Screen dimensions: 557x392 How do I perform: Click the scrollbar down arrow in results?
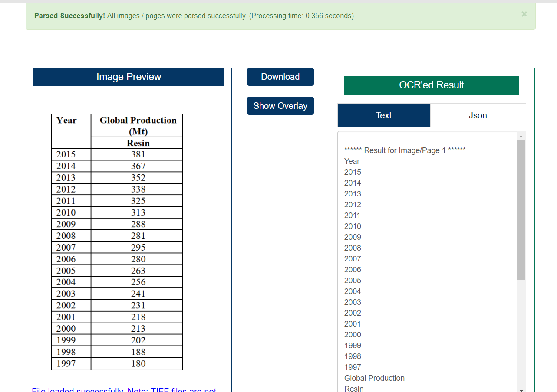[521, 390]
